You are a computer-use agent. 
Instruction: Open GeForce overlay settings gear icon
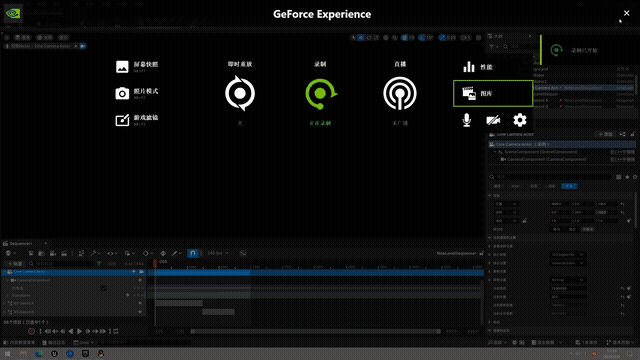pyautogui.click(x=520, y=120)
